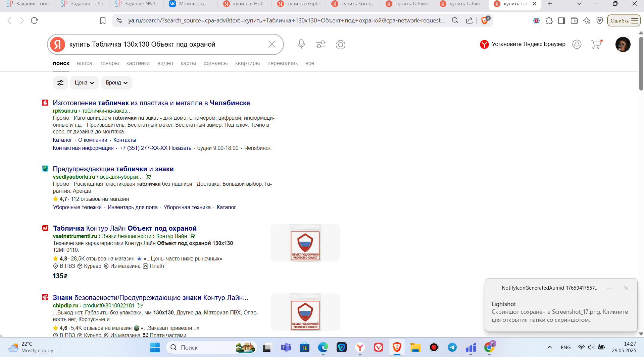Click the Каталог link under rpksun.ru
This screenshot has width=644, height=357.
point(62,140)
